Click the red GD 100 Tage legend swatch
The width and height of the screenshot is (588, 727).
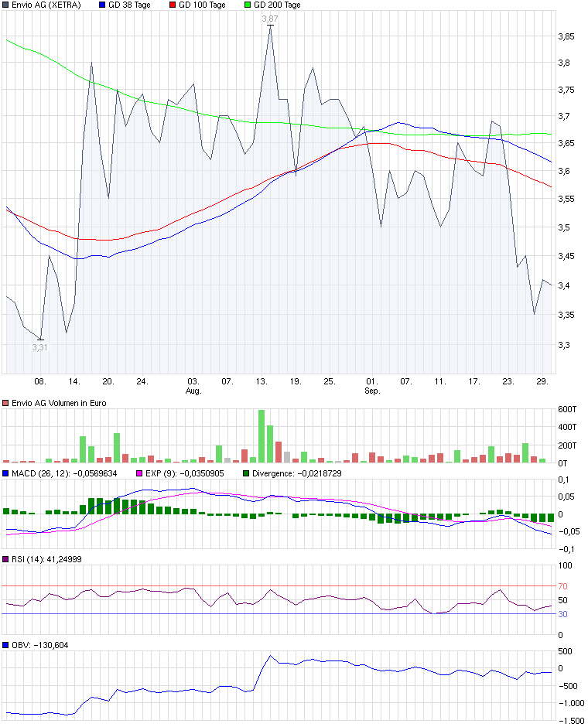coord(173,5)
